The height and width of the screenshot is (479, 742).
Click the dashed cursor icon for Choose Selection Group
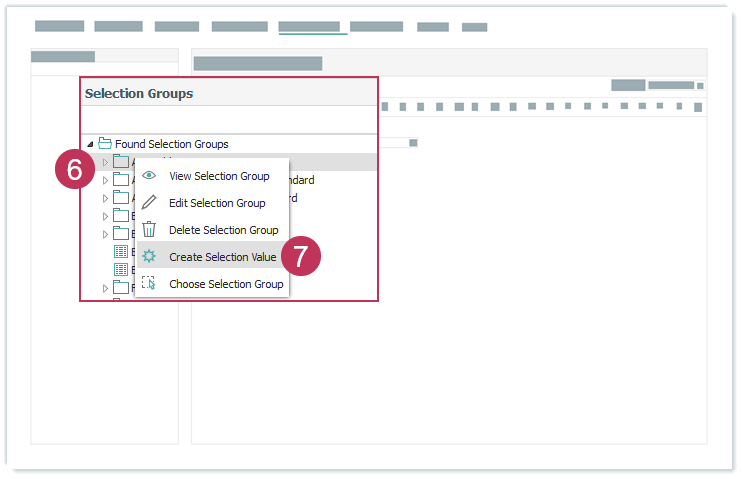(x=149, y=284)
